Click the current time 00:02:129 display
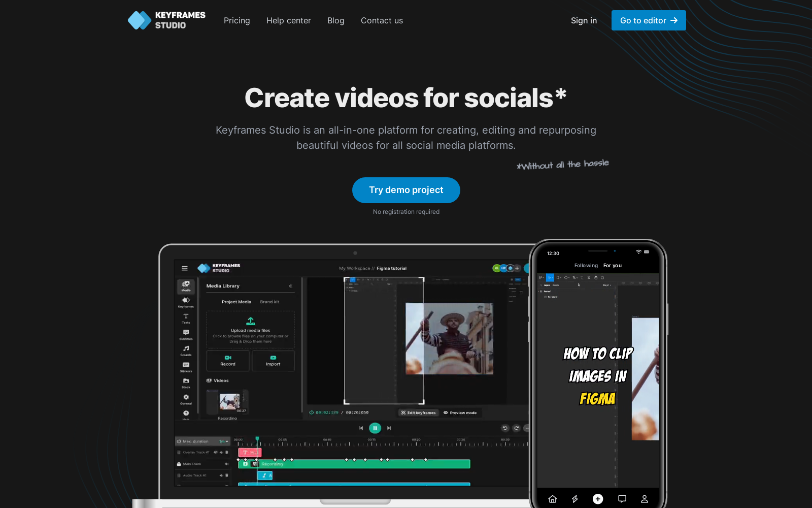The image size is (812, 508). [327, 412]
